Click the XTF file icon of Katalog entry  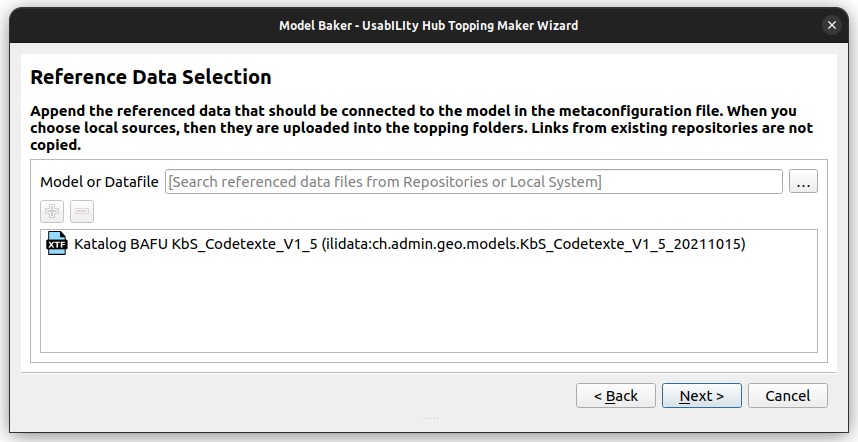click(x=56, y=243)
